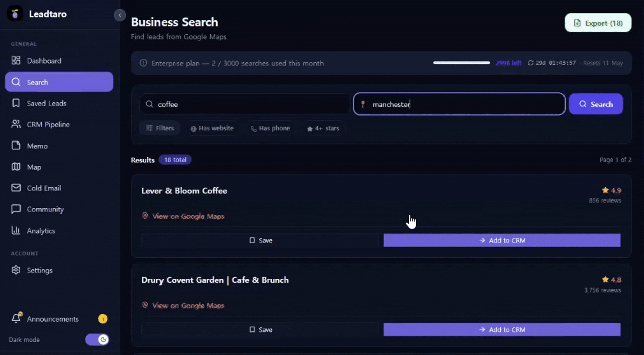Select the Cold Email envelope icon
Viewport: 644px width, 355px height.
point(16,188)
